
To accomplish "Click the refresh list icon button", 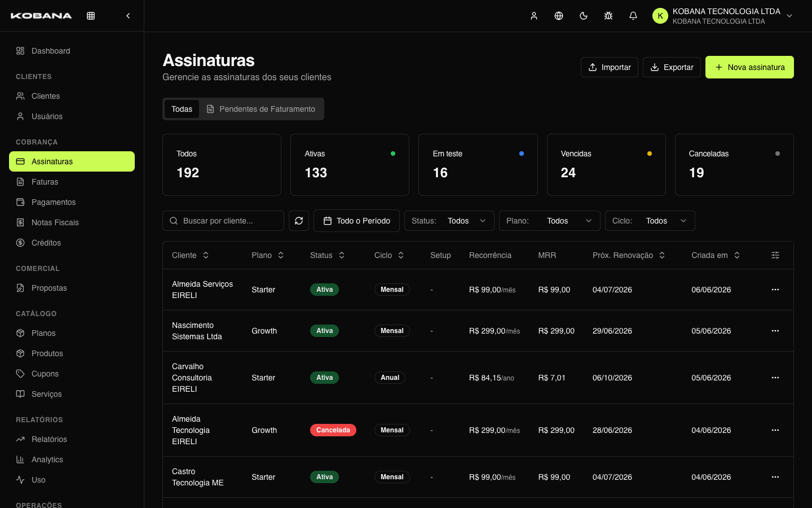I will point(299,221).
